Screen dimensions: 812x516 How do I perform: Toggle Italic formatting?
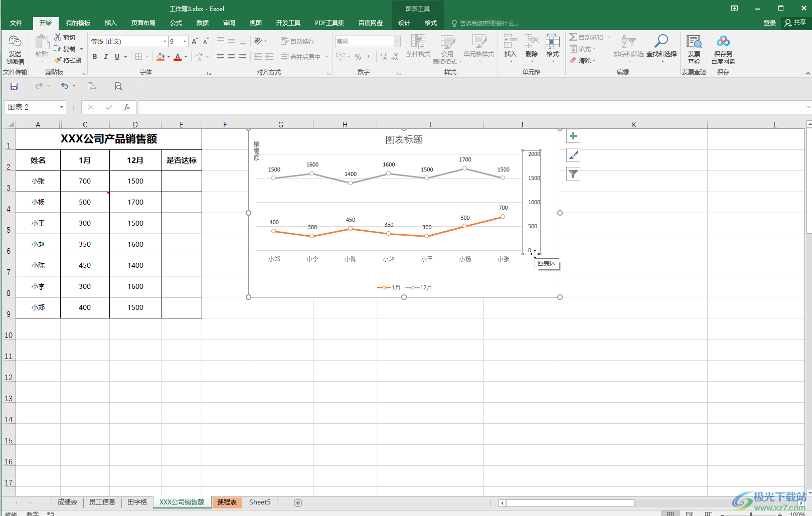click(106, 57)
